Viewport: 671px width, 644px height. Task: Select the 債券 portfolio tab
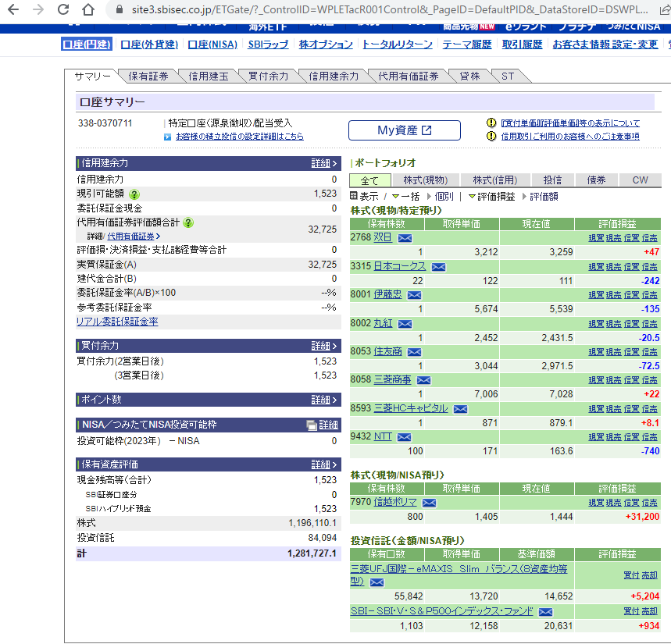597,180
